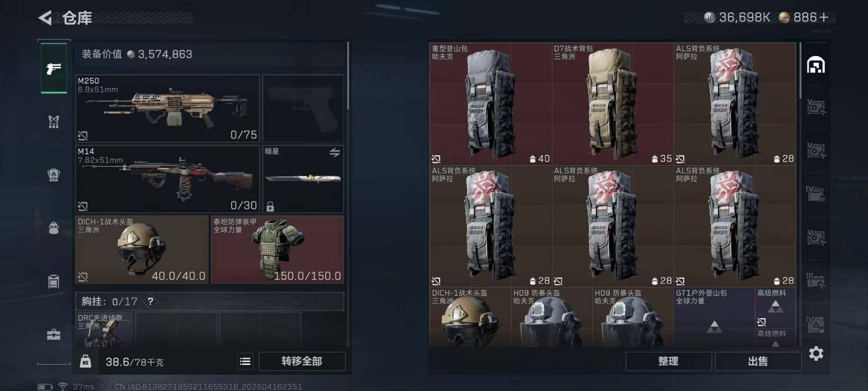Select the D7战术背包 backpack item
This screenshot has width=868, height=391.
[613, 104]
